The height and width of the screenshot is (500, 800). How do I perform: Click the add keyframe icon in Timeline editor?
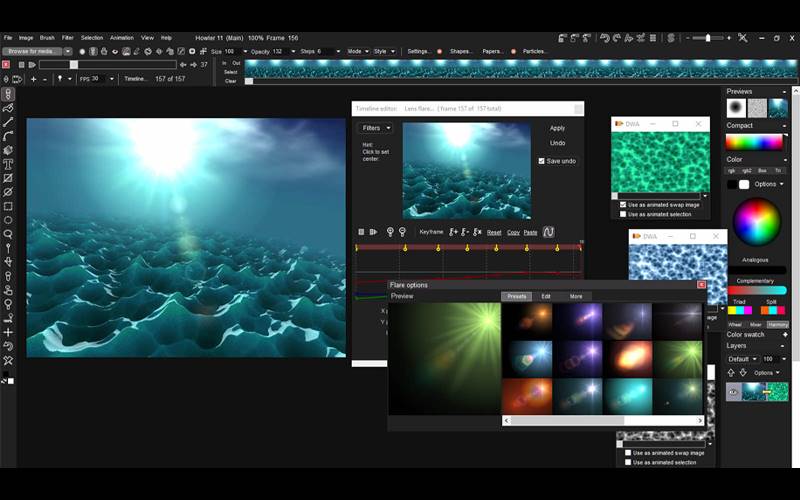453,232
